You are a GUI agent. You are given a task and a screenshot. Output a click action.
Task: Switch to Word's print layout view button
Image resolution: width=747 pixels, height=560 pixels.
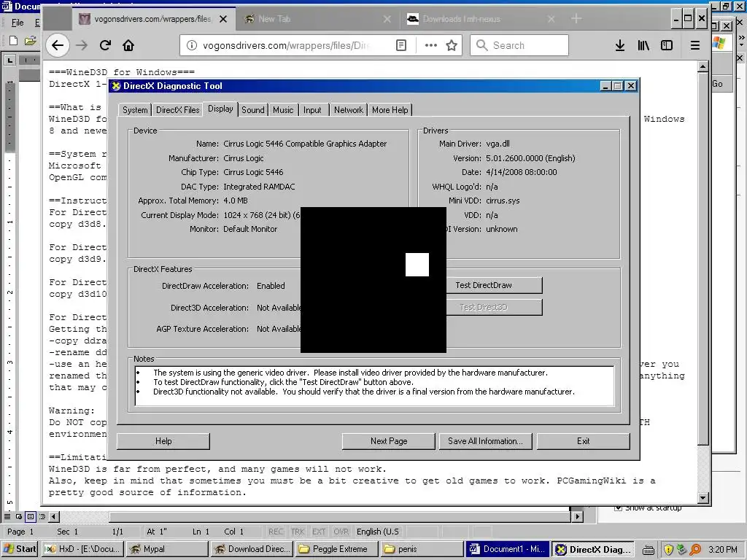(31, 517)
